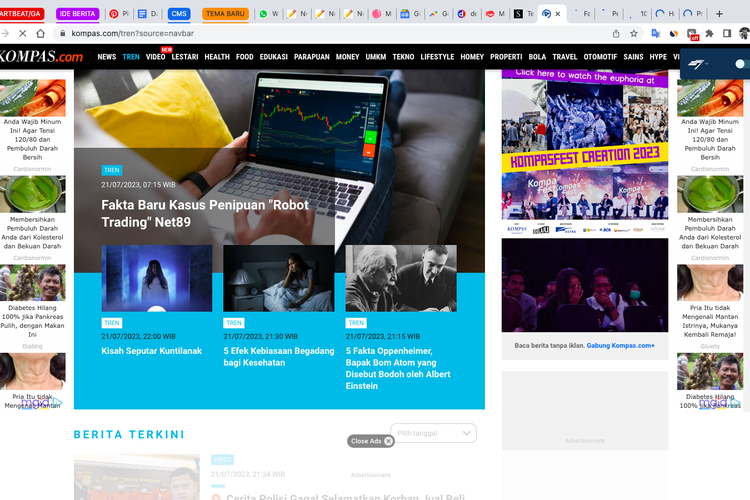Expand the Pilih tanggal date dropdown
750x500 pixels.
tap(433, 433)
